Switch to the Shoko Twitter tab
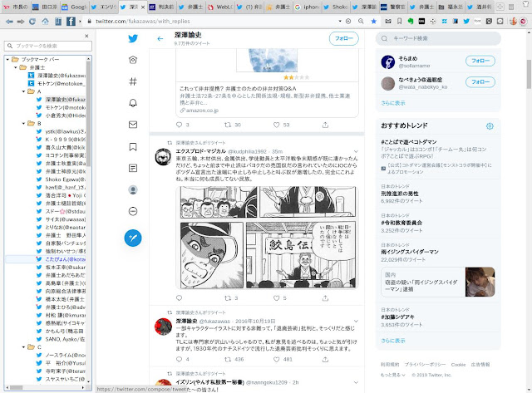 click(336, 7)
